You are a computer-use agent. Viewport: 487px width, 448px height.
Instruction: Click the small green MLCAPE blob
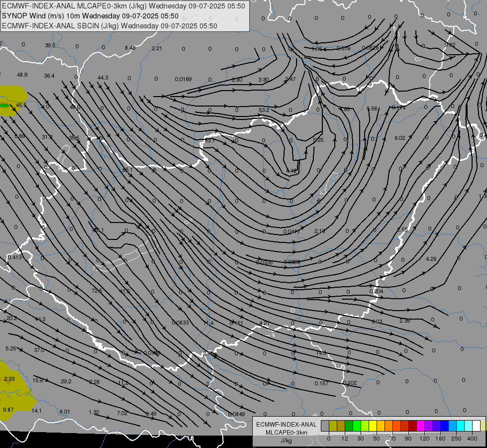4,106
